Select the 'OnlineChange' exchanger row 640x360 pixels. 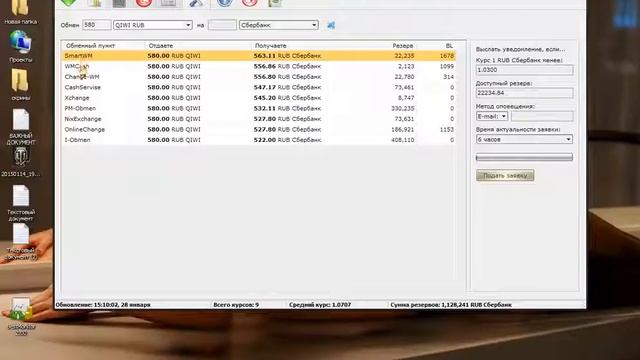[x=259, y=129]
